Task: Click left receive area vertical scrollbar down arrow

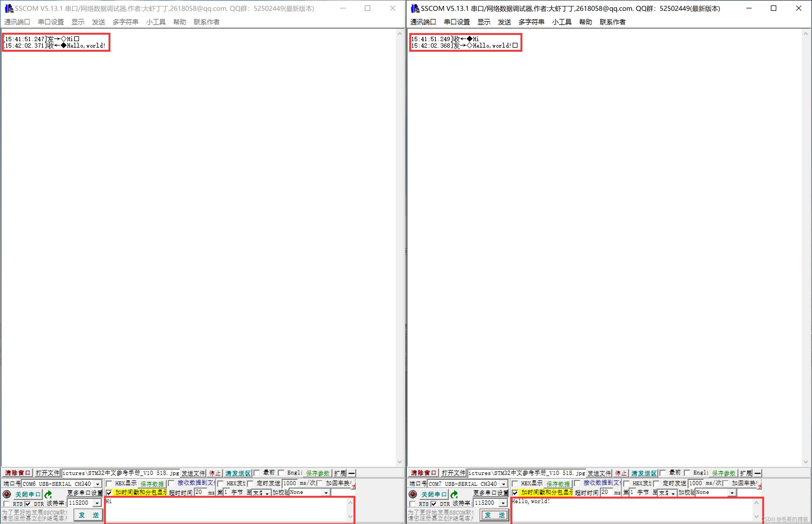Action: coord(400,462)
